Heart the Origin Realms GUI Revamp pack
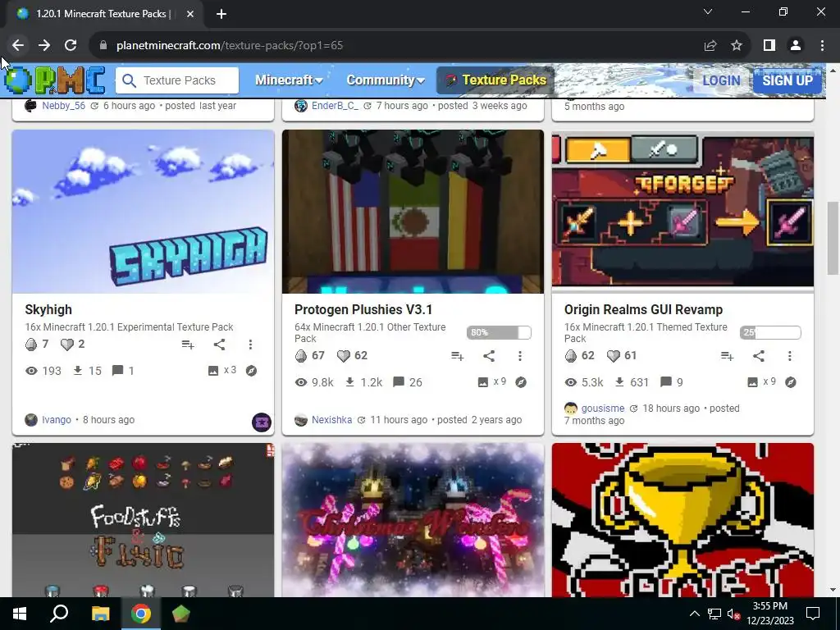The width and height of the screenshot is (840, 630). coord(614,356)
